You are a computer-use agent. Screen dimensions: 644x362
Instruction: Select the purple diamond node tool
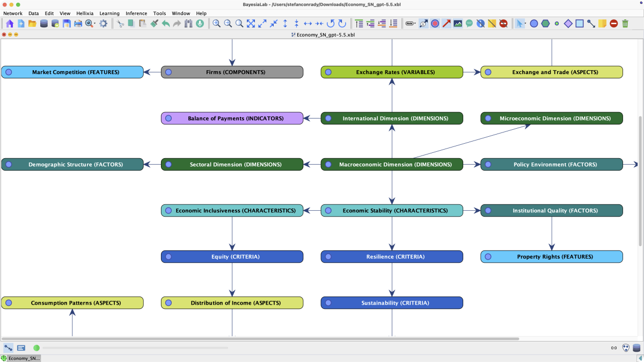[568, 24]
